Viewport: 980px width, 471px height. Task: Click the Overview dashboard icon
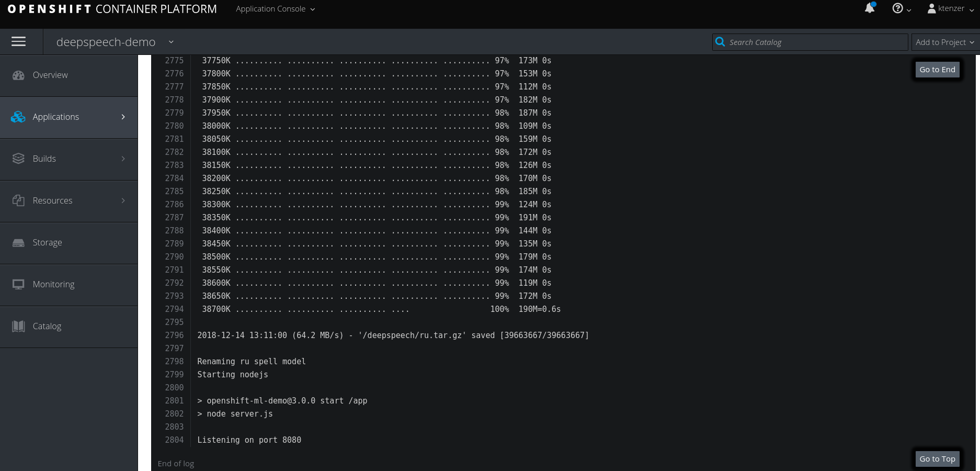pyautogui.click(x=19, y=75)
